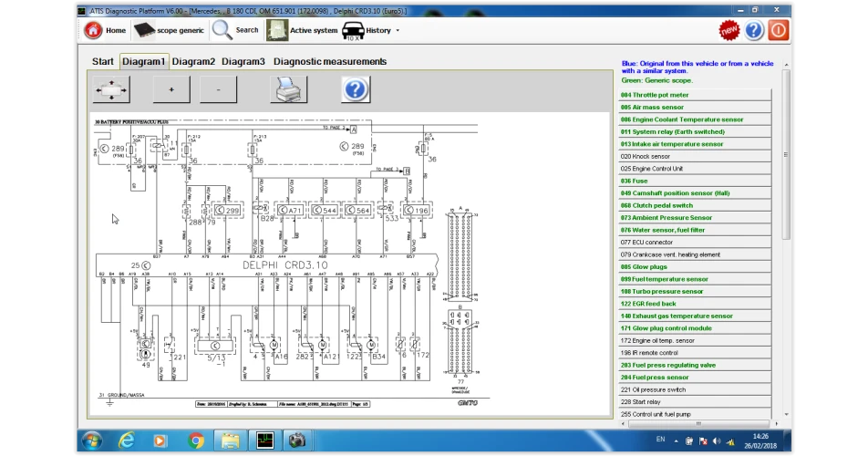868x456 pixels.
Task: Select 140 Exhaust gas temperature sensor
Action: click(x=695, y=316)
